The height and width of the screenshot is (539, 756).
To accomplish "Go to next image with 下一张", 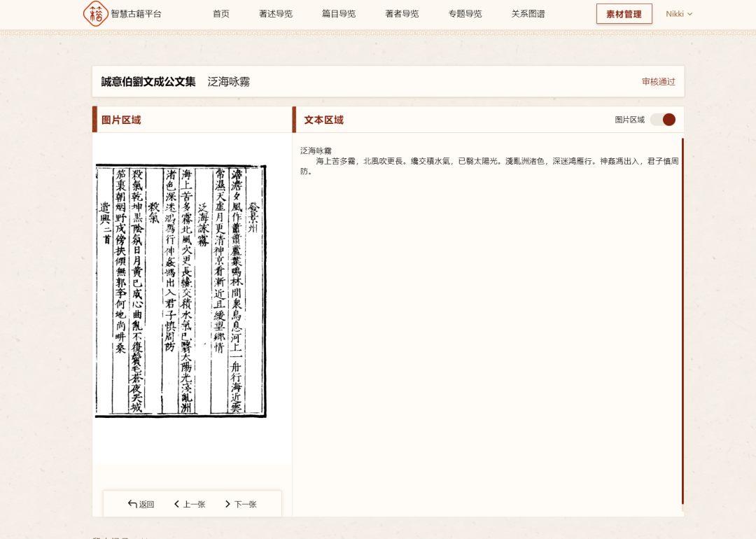I will point(241,504).
